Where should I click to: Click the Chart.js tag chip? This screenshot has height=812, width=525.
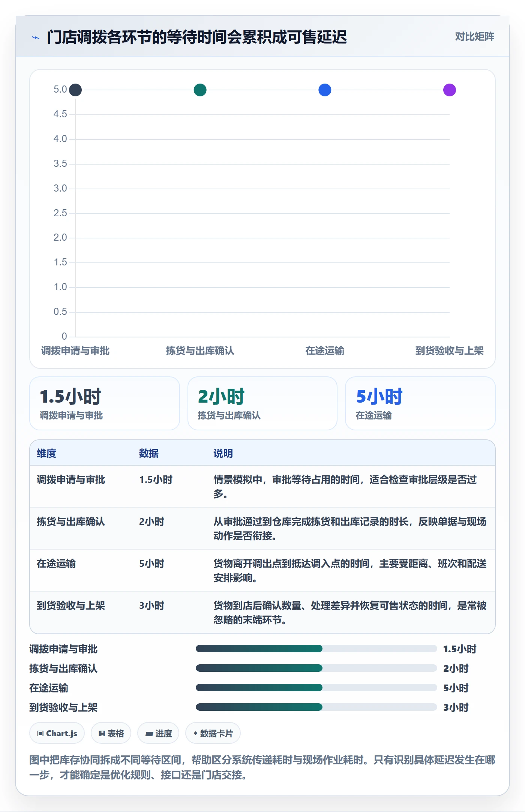tap(57, 733)
